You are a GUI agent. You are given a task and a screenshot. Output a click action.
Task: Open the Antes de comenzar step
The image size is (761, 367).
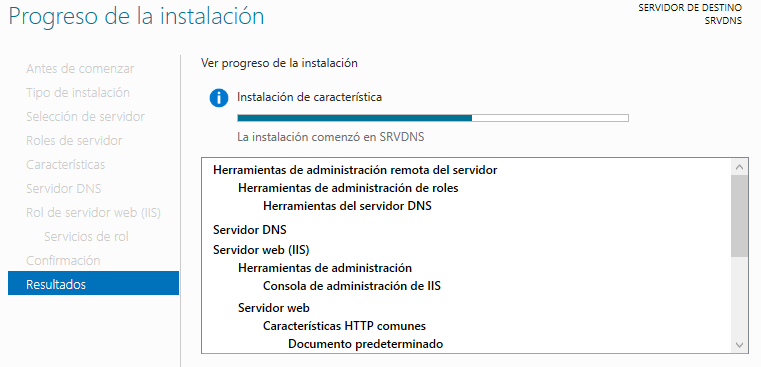[x=80, y=69]
